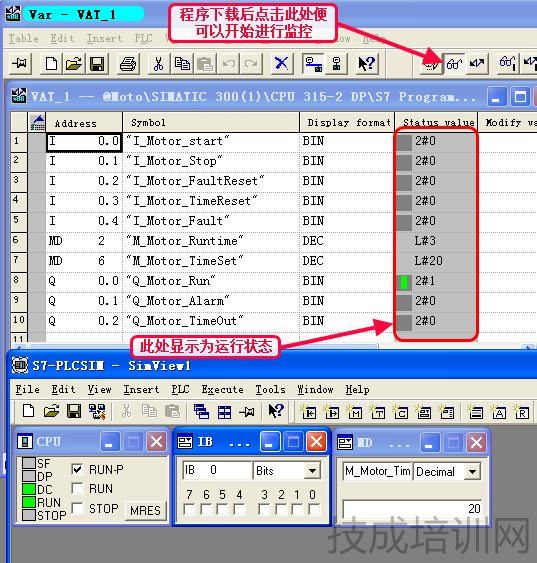
Task: Create new simulation in PLCSIM toolbar
Action: click(28, 412)
